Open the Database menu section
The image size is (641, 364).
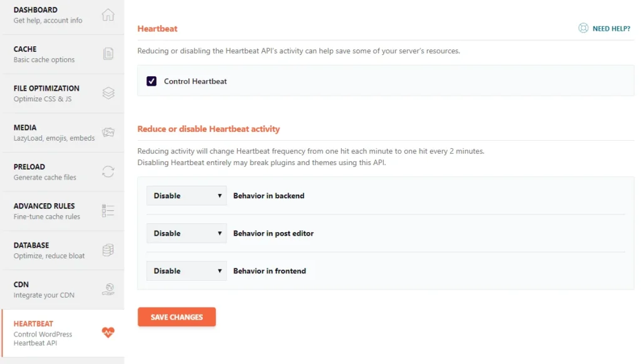coord(31,250)
